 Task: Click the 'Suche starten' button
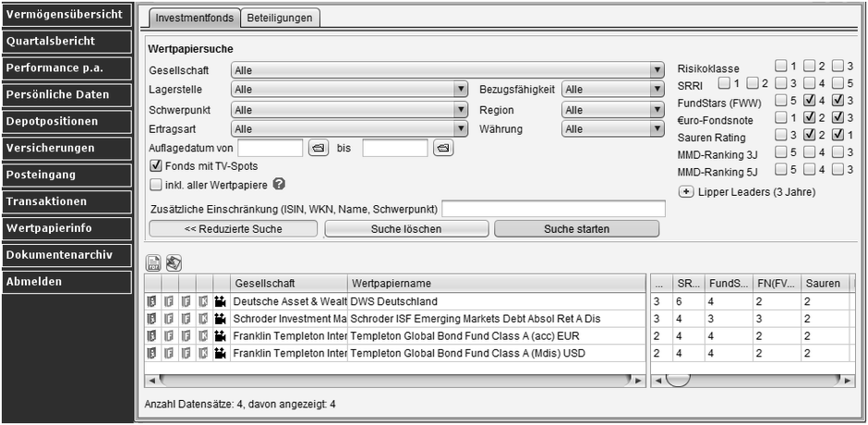point(577,228)
